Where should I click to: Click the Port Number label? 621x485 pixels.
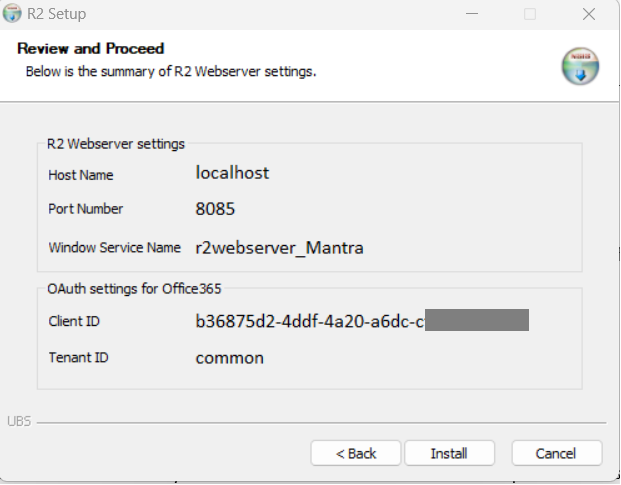click(86, 209)
